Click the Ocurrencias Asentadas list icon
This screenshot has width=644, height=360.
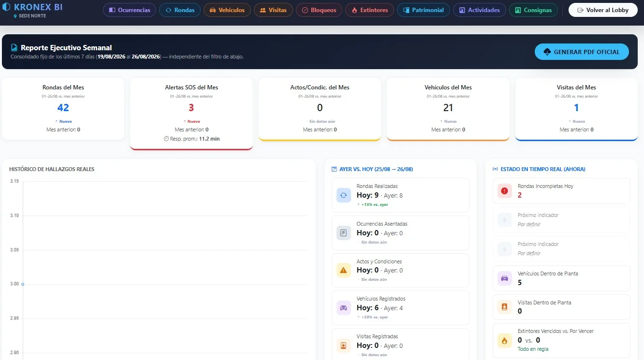[343, 233]
